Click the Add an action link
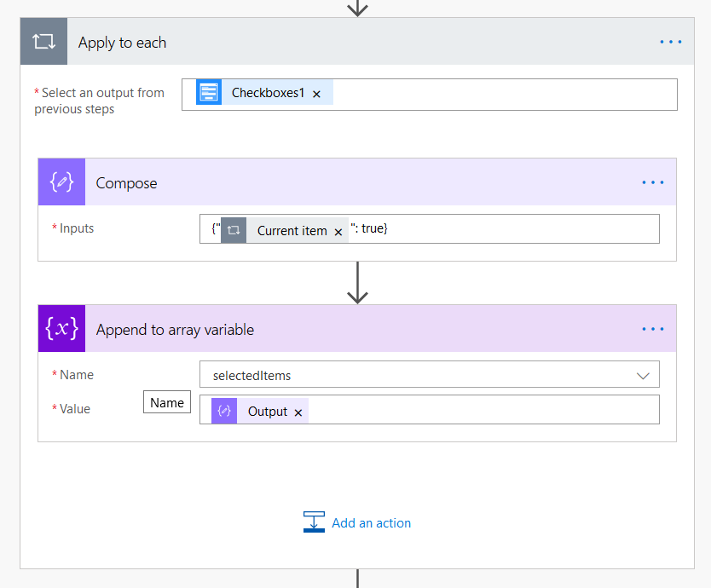The width and height of the screenshot is (711, 588). [371, 523]
